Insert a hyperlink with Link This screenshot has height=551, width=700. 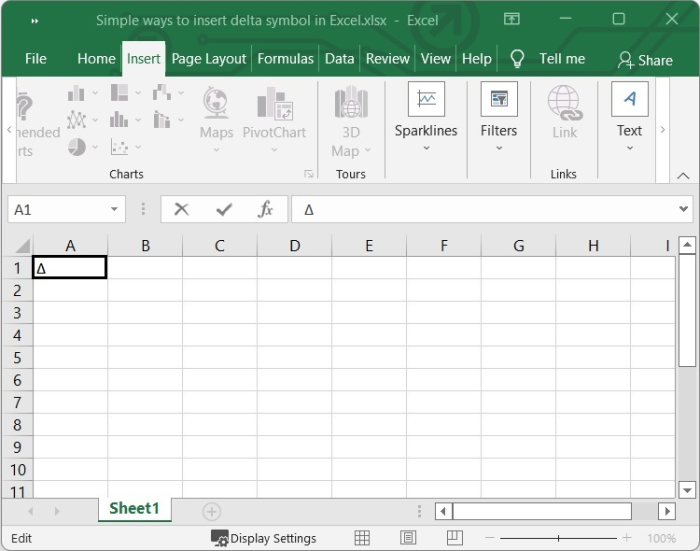pyautogui.click(x=564, y=113)
